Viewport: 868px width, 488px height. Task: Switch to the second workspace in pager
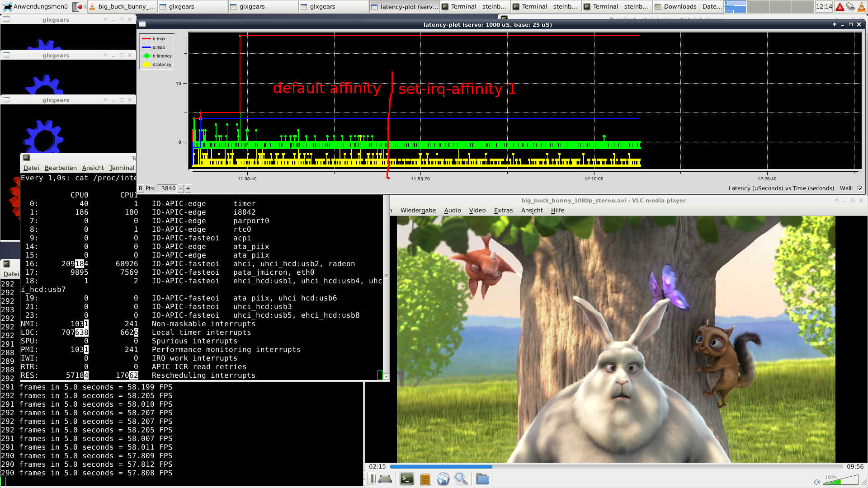[x=758, y=6]
